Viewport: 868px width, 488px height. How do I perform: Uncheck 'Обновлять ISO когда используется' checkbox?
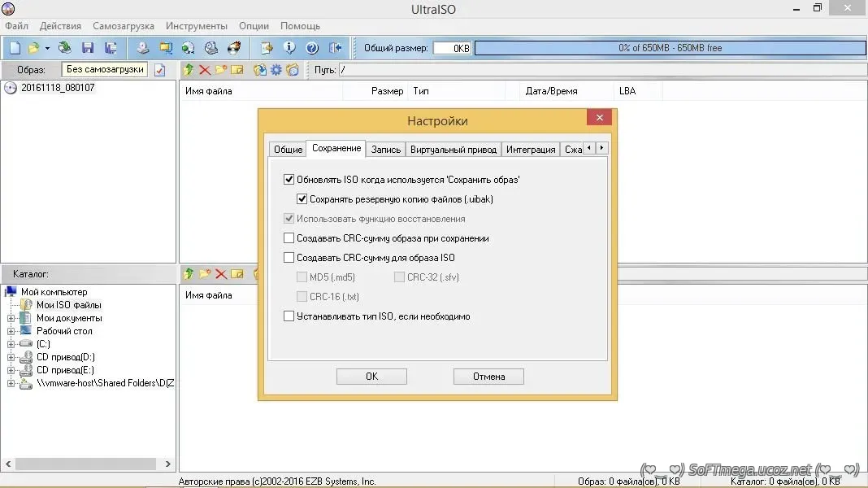point(289,180)
